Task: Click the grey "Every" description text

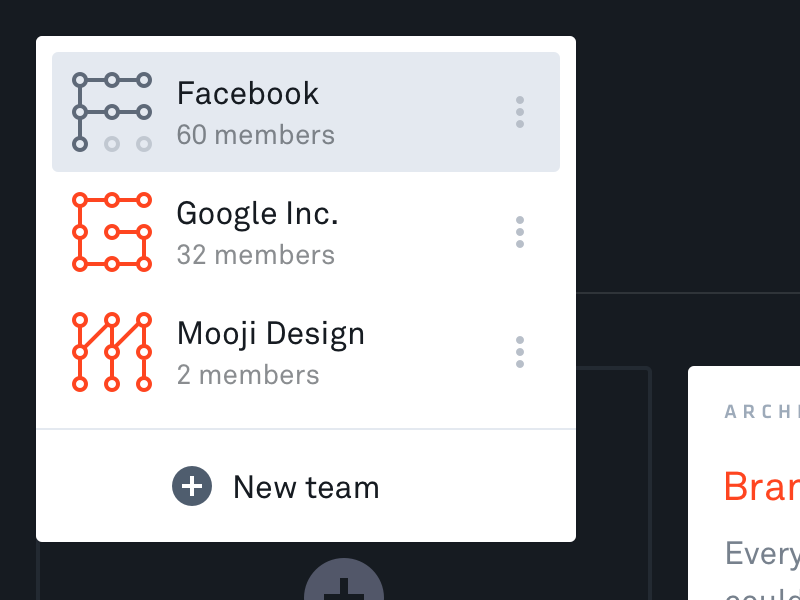Action: coord(762,553)
